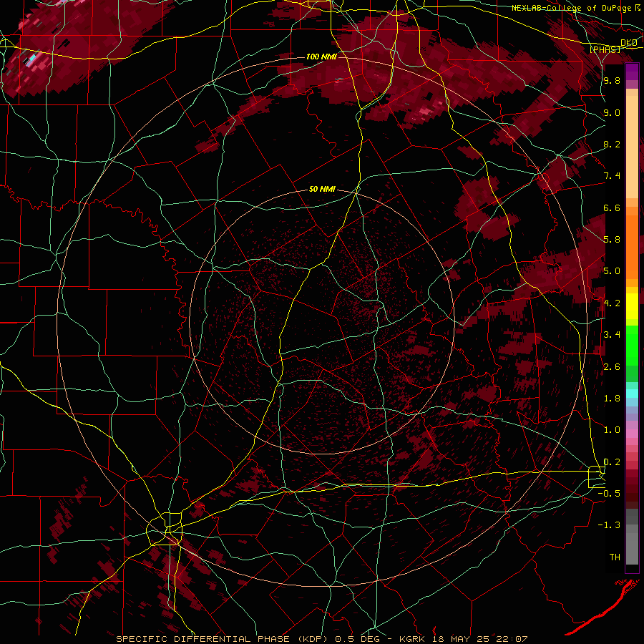Click the 0.2 scale value
This screenshot has width=644, height=644.
tap(612, 462)
